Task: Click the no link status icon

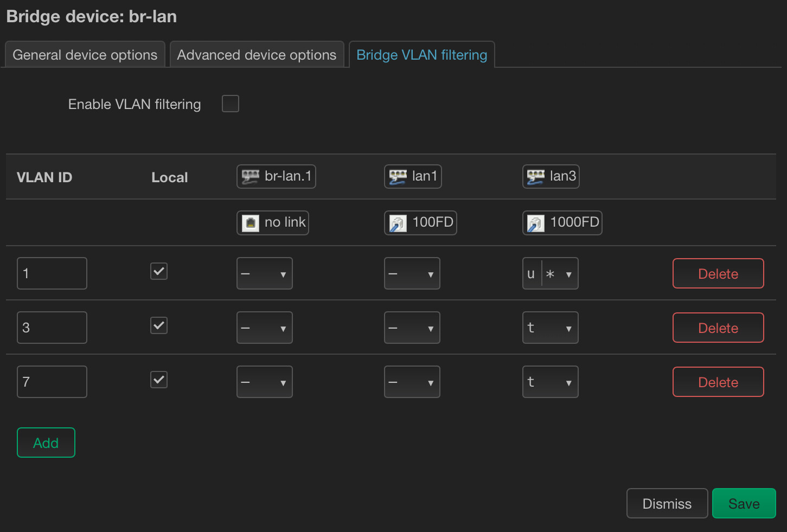Action: pyautogui.click(x=250, y=223)
